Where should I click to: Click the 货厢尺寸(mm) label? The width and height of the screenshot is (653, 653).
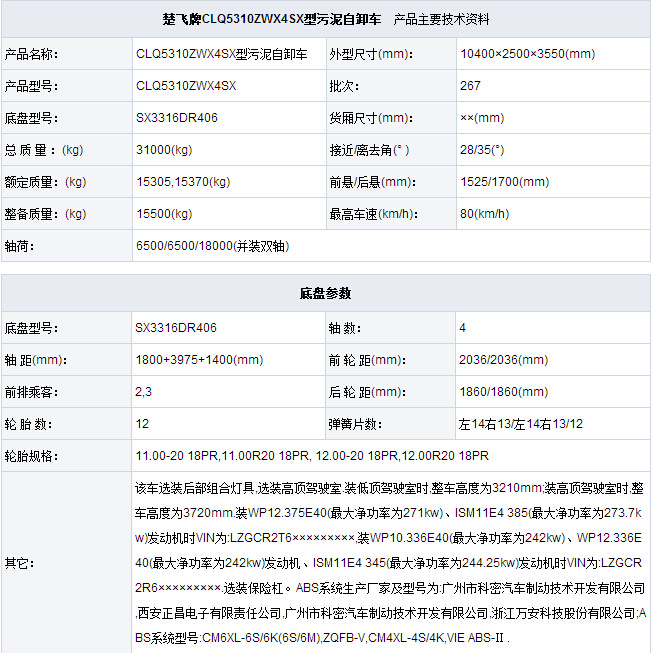[371, 118]
